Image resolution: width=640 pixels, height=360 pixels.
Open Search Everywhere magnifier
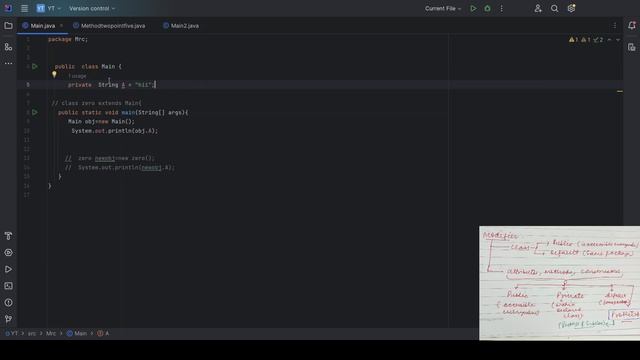554,8
